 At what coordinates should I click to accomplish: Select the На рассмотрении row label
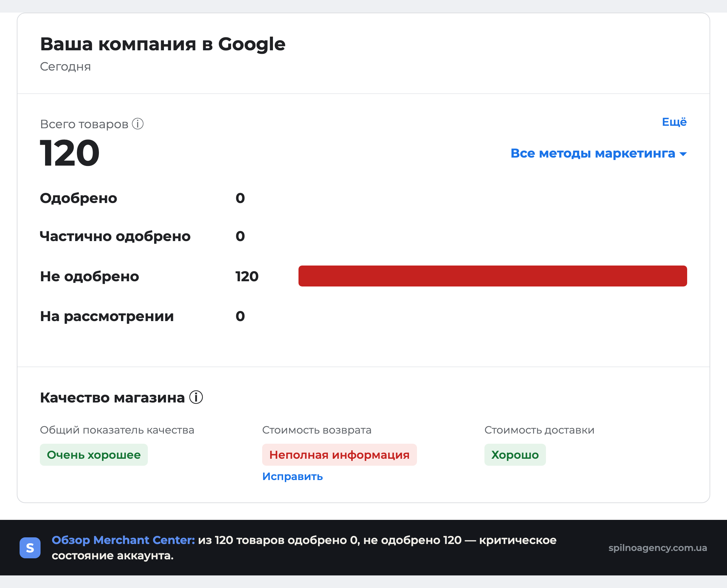coord(107,316)
